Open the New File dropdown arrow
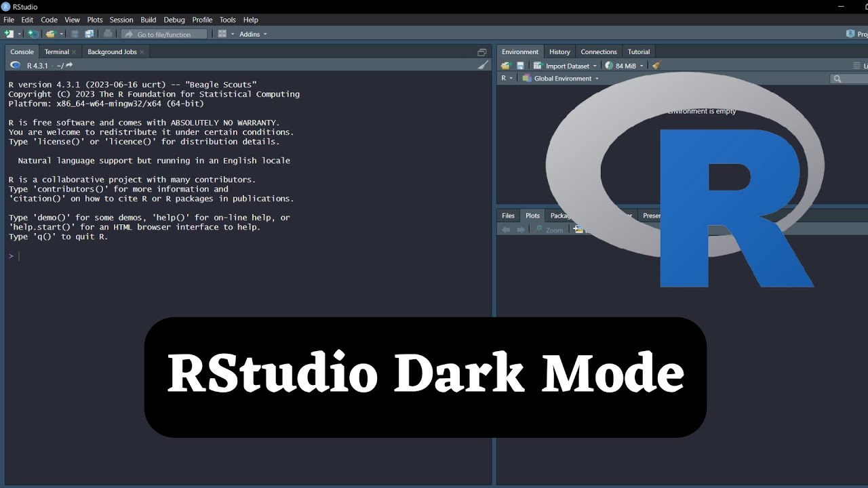Image resolution: width=868 pixels, height=488 pixels. 19,34
